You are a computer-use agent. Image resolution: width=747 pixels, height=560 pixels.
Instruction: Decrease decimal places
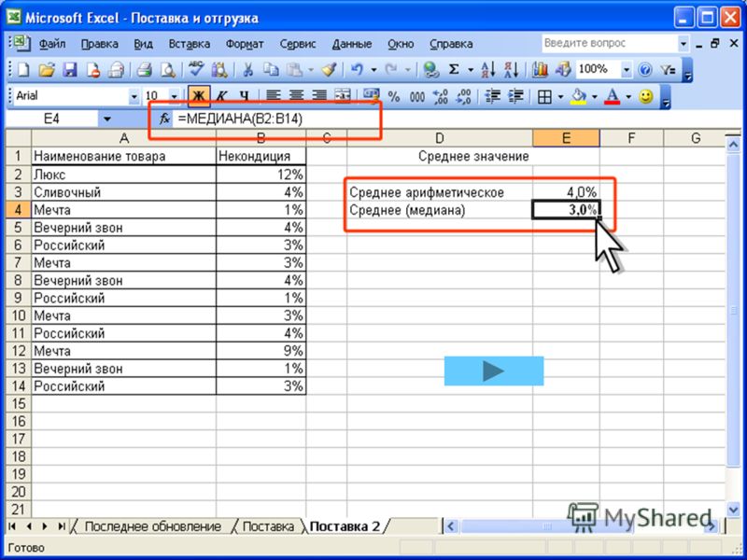(463, 97)
